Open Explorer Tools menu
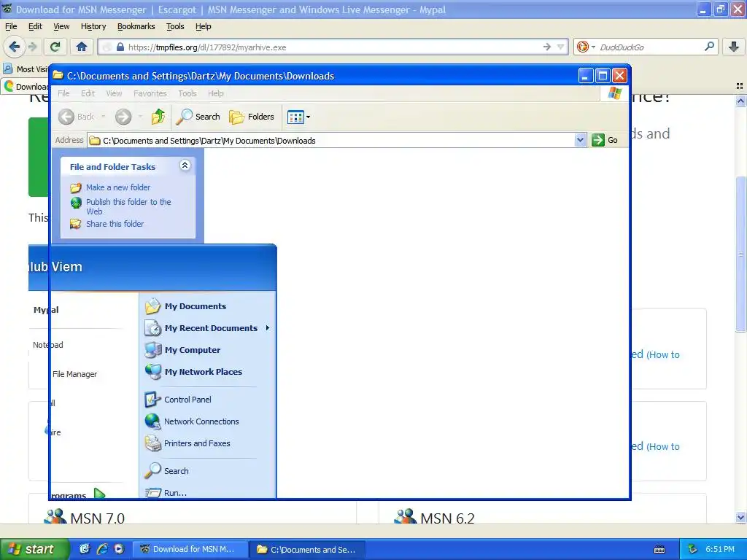This screenshot has width=747, height=560. coord(187,93)
